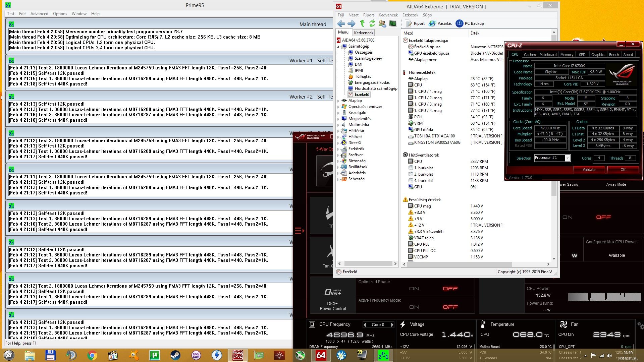This screenshot has height=362, width=644.
Task: Click next-core arrow beside Core 0
Action: (392, 324)
